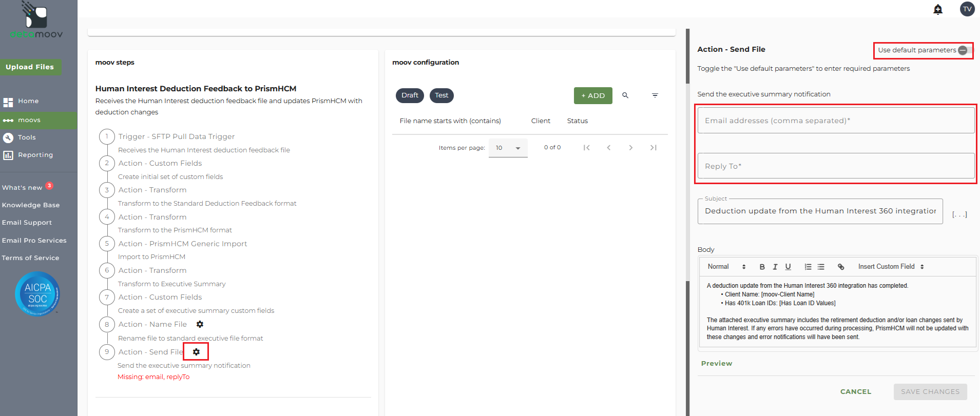980x416 pixels.
Task: Select step 8 Action - Name File
Action: (x=152, y=324)
